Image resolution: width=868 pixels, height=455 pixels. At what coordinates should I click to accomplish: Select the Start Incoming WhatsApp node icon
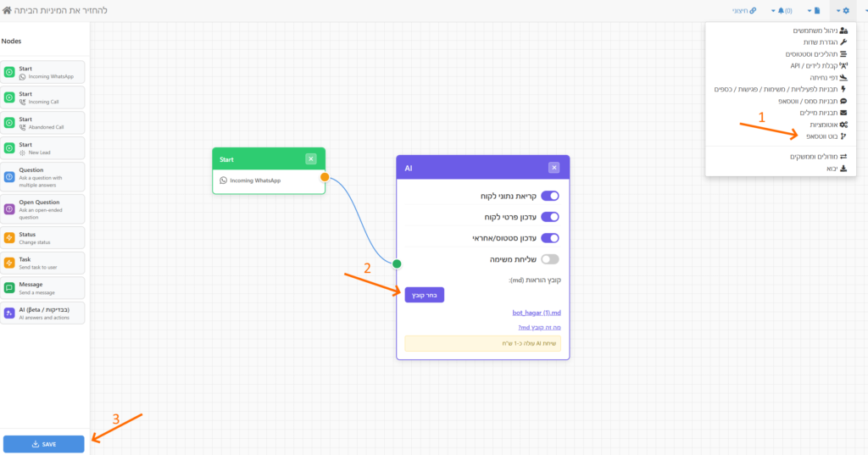[9, 72]
